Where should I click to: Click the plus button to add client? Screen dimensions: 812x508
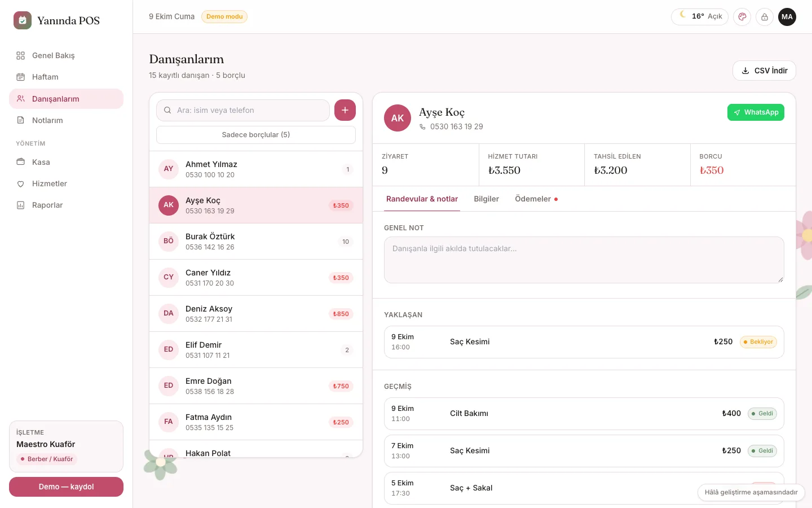click(x=345, y=110)
